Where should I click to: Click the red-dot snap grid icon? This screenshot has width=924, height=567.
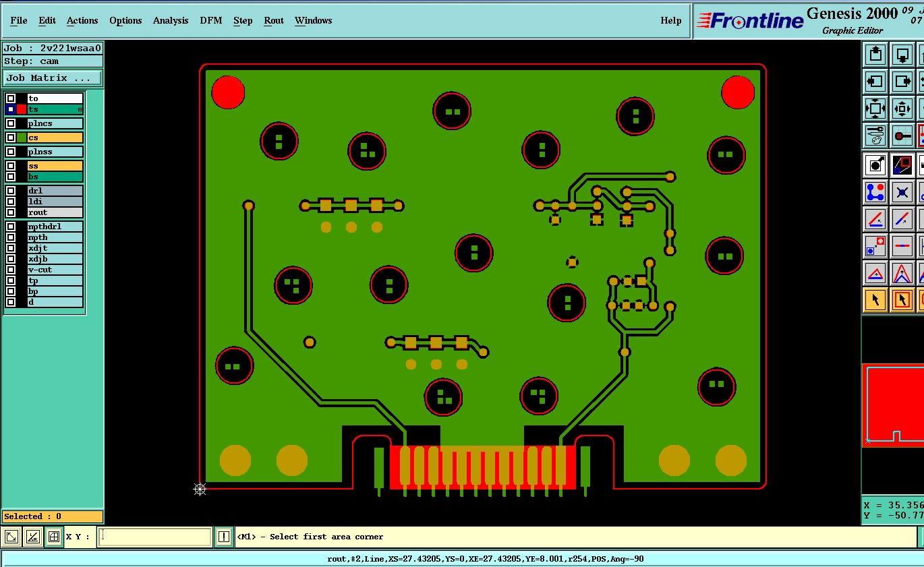(902, 136)
